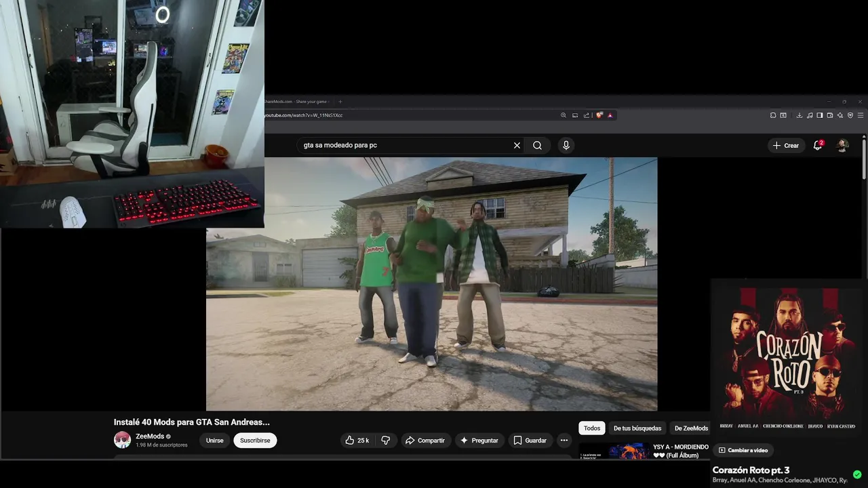Open browser extensions puzzle icon
868x488 pixels.
pyautogui.click(x=772, y=115)
